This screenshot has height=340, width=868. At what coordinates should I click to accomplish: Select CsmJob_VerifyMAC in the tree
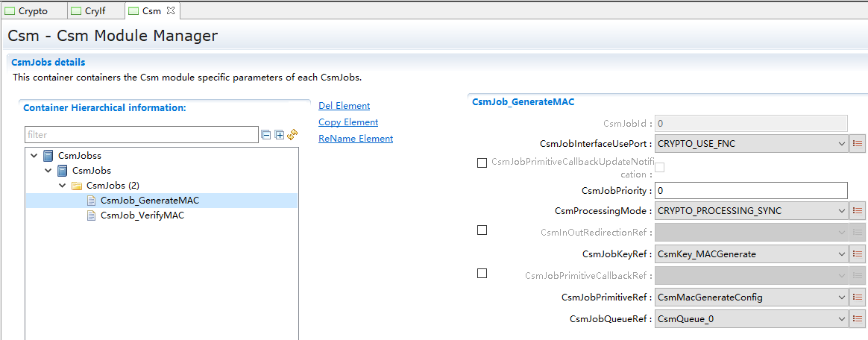pos(142,215)
